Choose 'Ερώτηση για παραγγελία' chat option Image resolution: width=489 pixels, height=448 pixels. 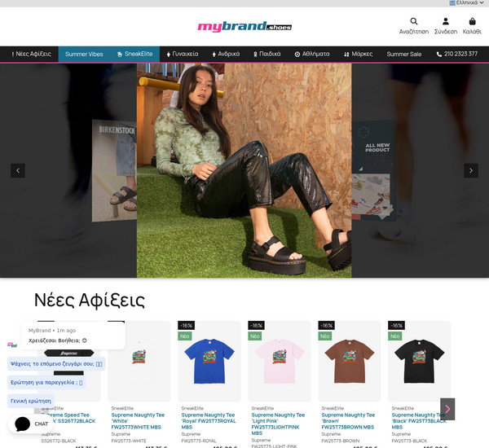(x=46, y=383)
